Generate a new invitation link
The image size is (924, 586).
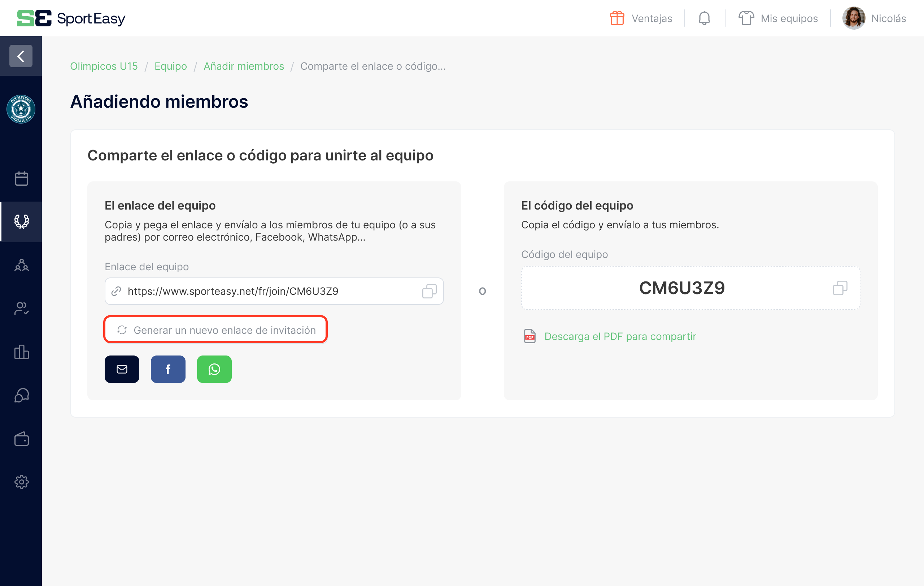coord(215,329)
